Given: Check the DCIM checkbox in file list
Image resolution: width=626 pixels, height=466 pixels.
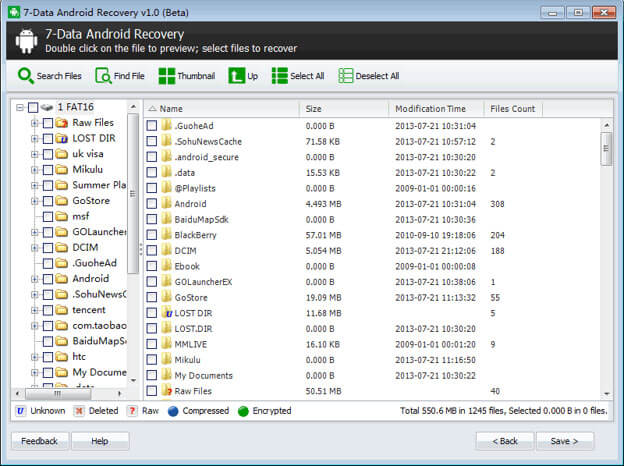Looking at the screenshot, I should [x=152, y=250].
